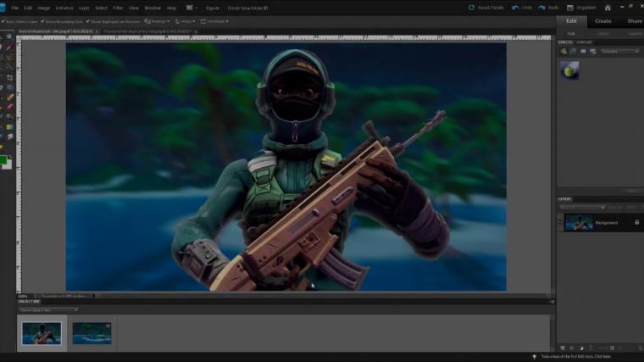Click the Background layer lock icon

pyautogui.click(x=636, y=222)
